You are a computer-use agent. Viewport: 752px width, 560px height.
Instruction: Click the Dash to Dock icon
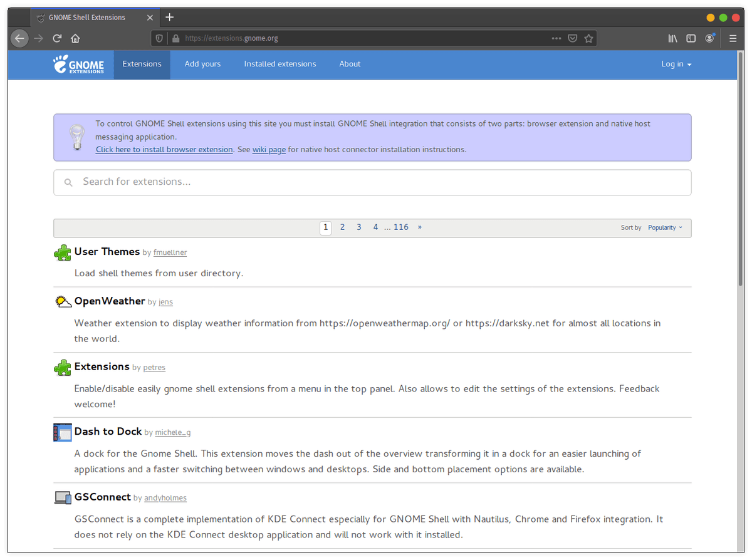[63, 432]
